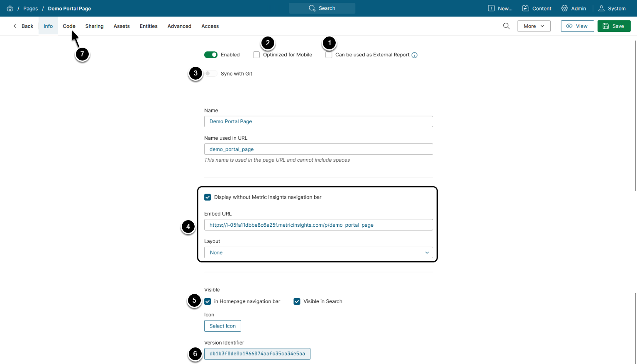The height and width of the screenshot is (364, 637).
Task: Open the System user menu
Action: 601,8
